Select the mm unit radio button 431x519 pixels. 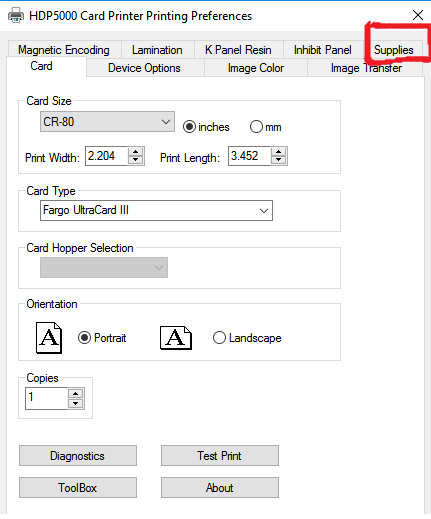tap(256, 127)
